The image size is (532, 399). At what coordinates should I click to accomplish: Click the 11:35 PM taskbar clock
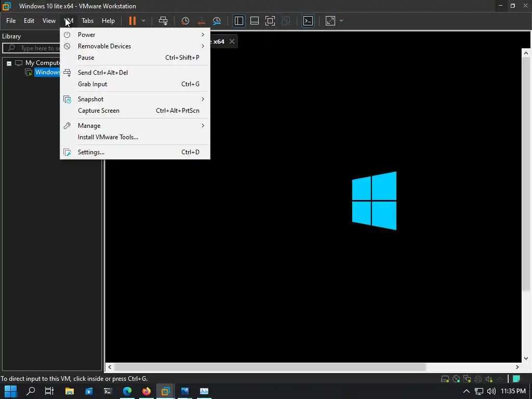[513, 391]
